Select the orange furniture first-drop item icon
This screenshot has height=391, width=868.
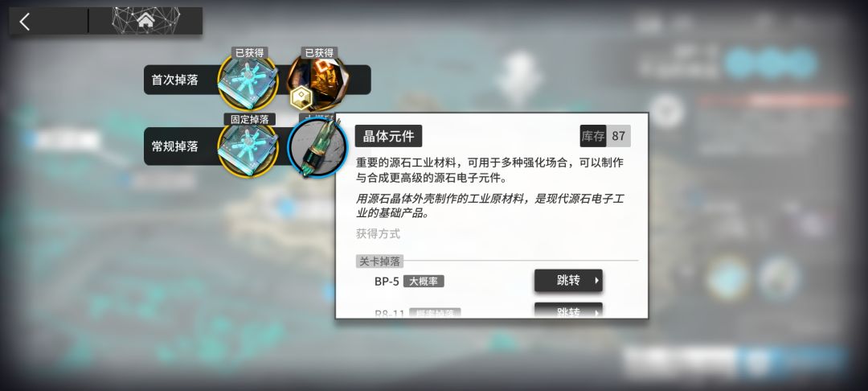tap(317, 80)
